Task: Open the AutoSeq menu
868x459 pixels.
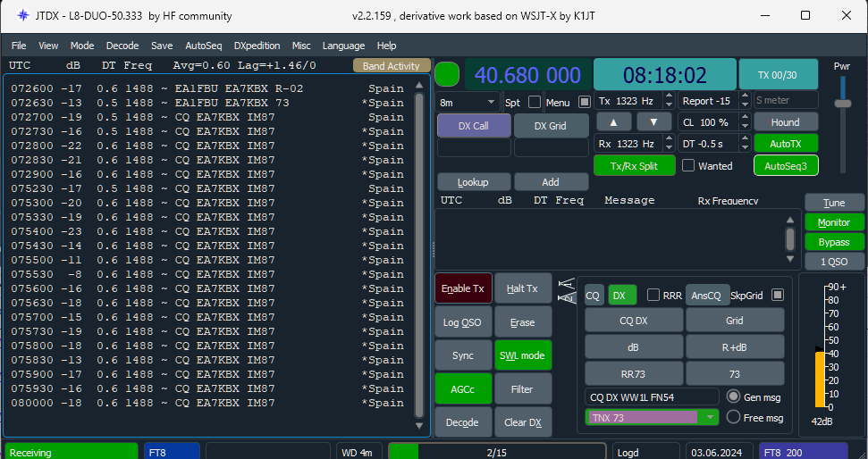Action: [203, 46]
